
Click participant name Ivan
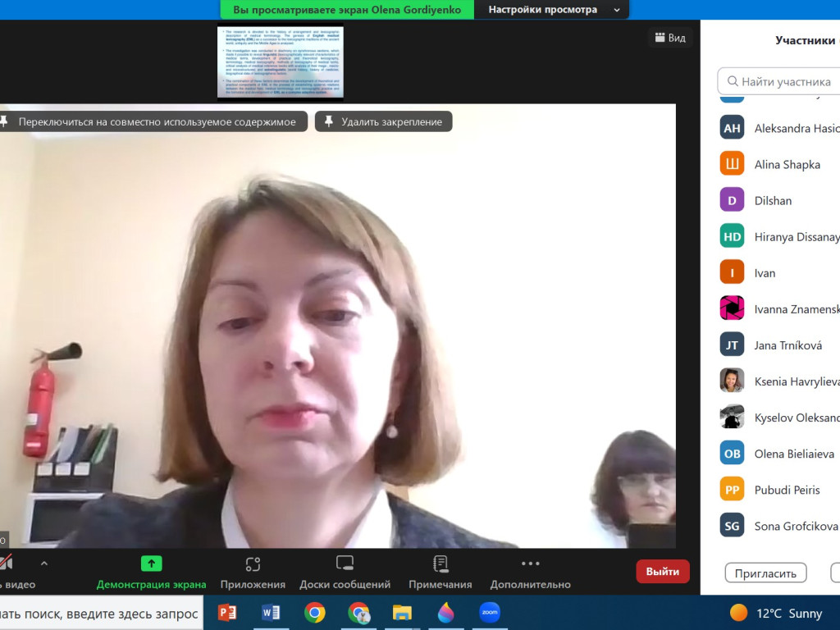[x=765, y=272]
